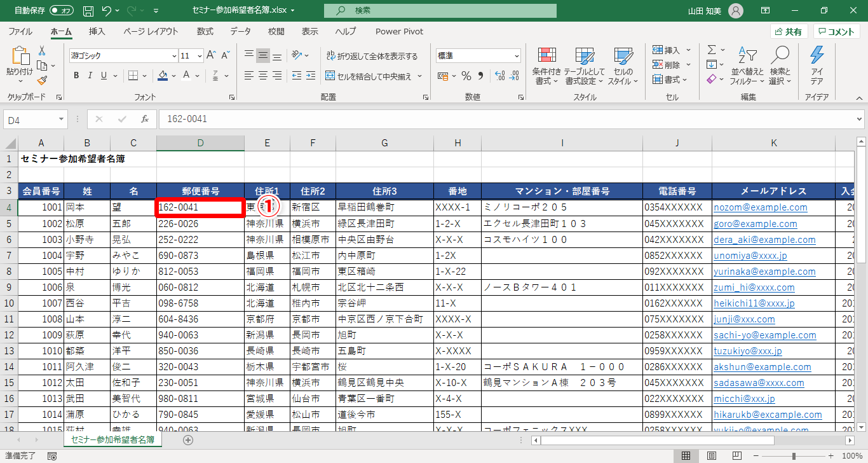The image size is (868, 463).
Task: Open 並べ替えとフィルター sort and filter
Action: (x=747, y=66)
